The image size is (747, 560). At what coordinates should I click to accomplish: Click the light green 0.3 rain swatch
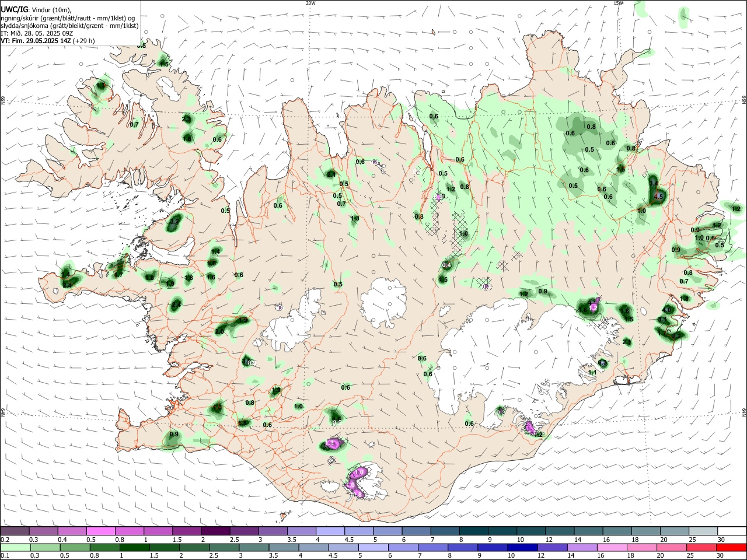pos(46,547)
